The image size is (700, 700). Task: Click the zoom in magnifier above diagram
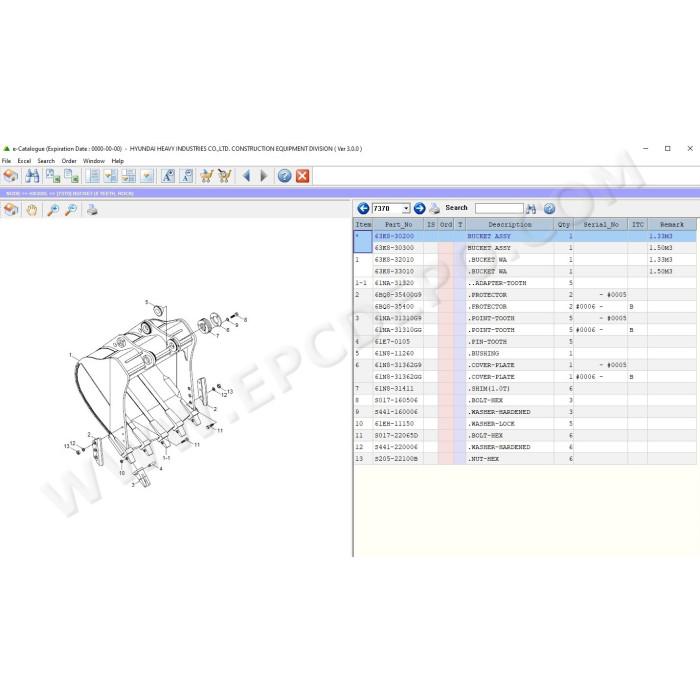click(x=54, y=209)
